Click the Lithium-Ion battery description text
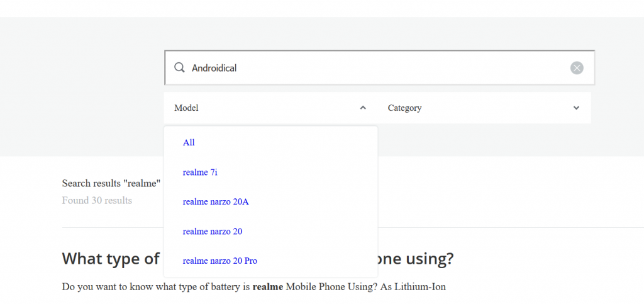Image resolution: width=644 pixels, height=304 pixels. [x=254, y=287]
